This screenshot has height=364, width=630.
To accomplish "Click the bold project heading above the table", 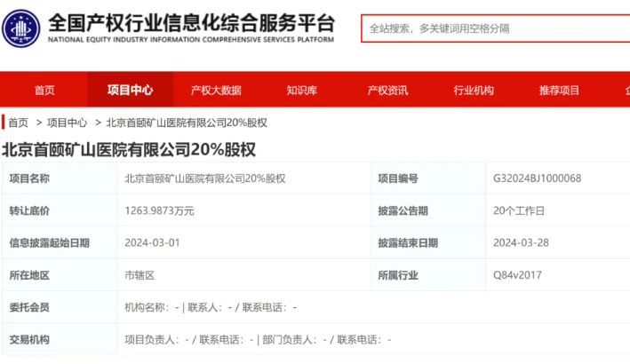I will click(x=128, y=149).
